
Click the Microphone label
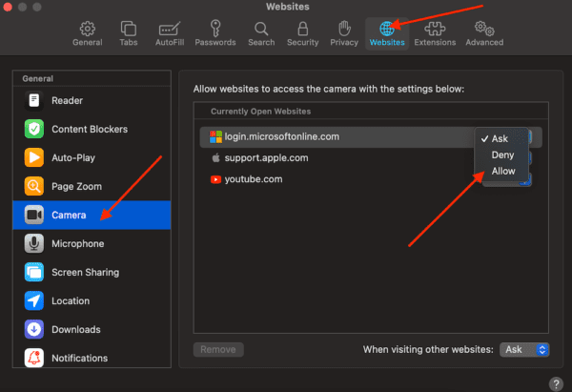(x=78, y=243)
